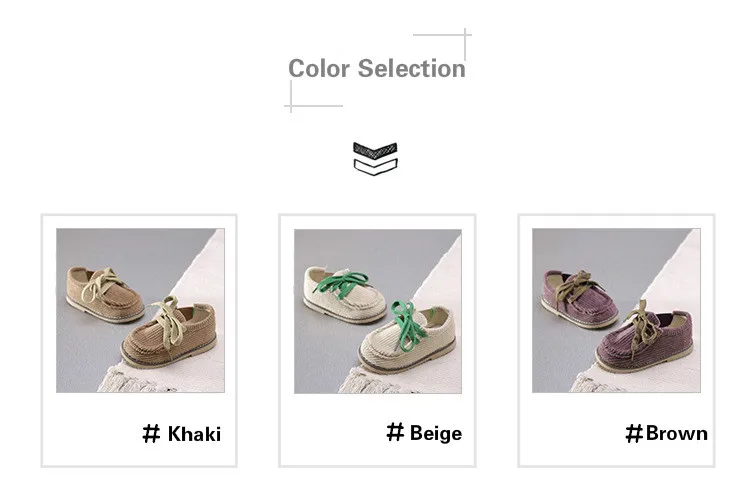Viewport: 750px width, 478px height.
Task: Click the # Beige label
Action: [424, 433]
